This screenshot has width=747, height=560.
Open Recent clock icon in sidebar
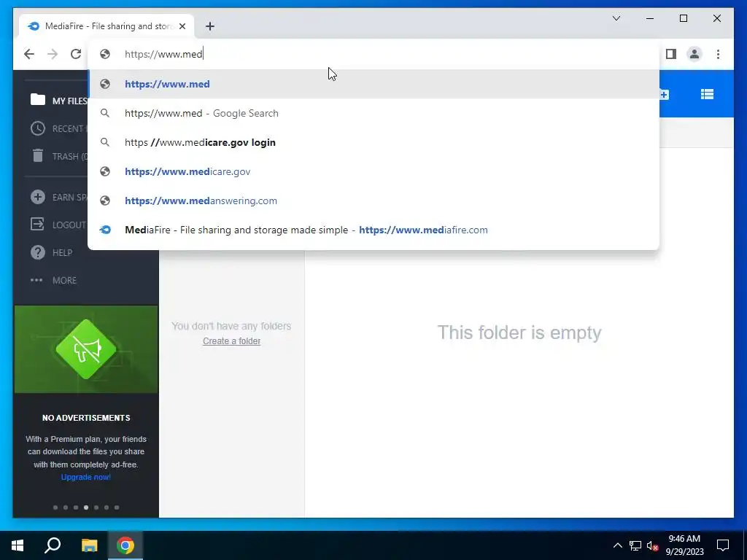click(38, 128)
